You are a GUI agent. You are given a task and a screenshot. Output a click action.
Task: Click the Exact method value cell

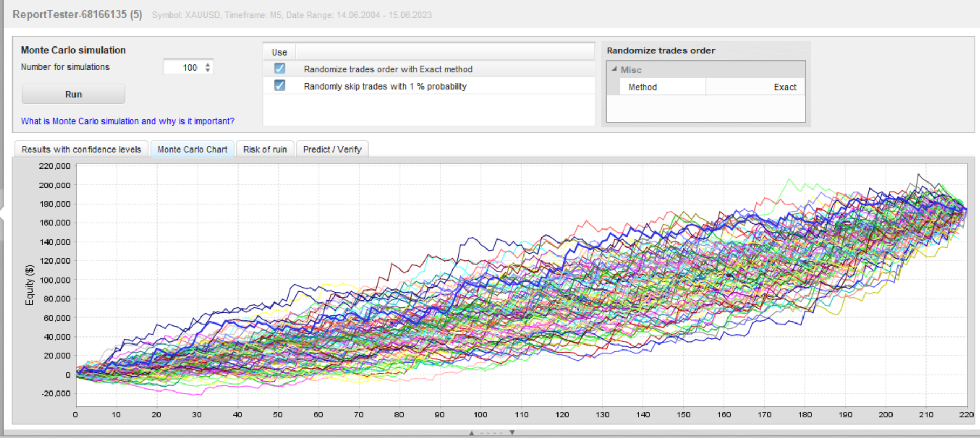[755, 87]
